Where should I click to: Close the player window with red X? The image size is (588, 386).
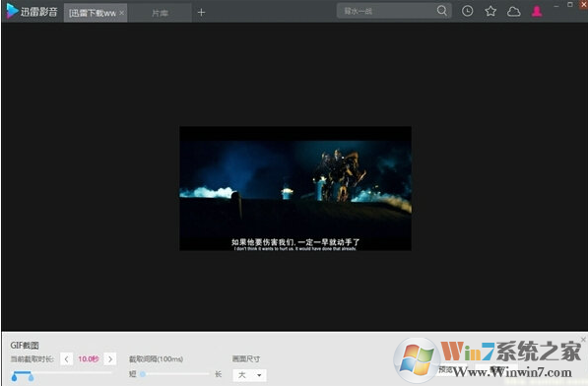point(583,5)
